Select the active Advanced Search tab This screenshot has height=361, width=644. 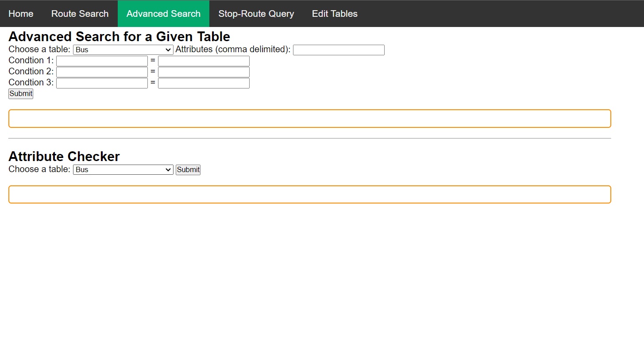(163, 13)
